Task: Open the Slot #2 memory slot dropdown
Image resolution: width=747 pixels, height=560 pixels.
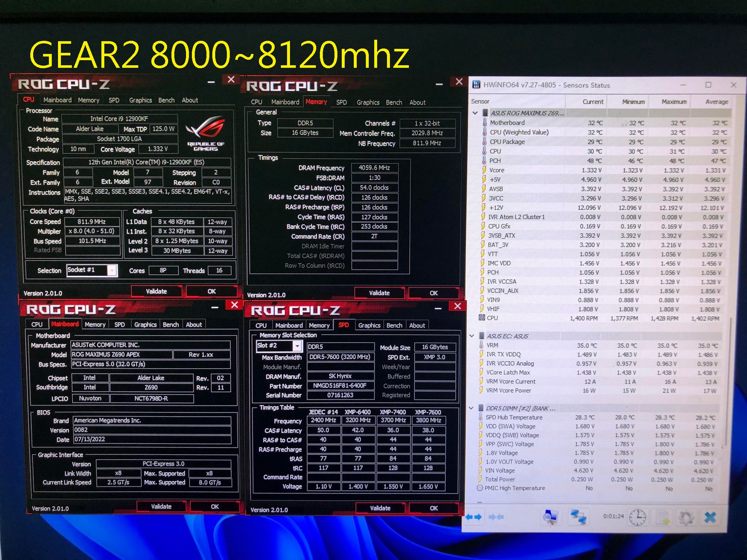Action: click(298, 346)
